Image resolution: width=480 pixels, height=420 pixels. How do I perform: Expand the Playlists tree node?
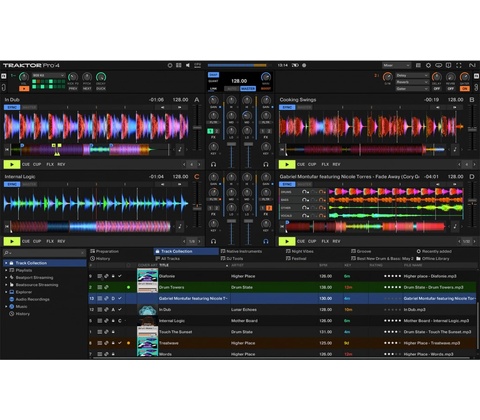(6, 270)
